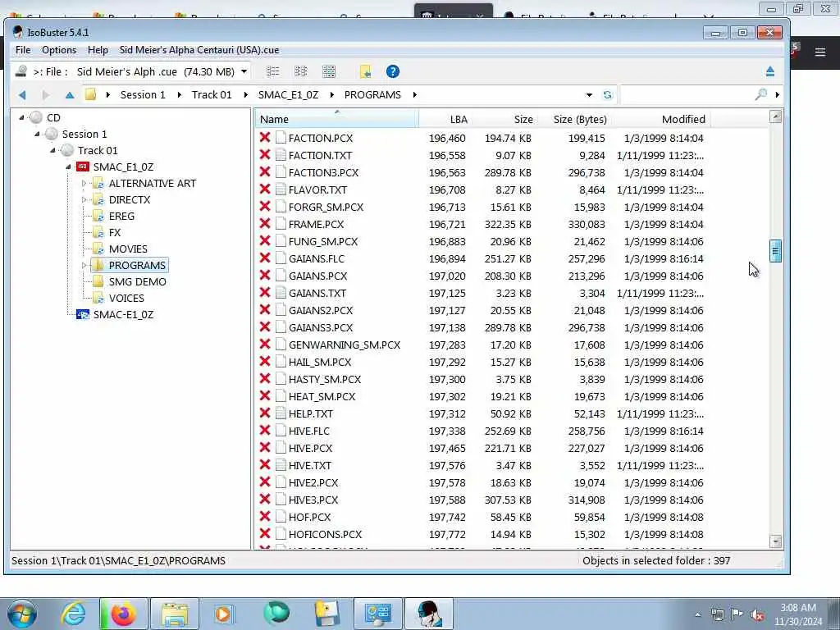Click the muted volume tray icon
The width and height of the screenshot is (840, 630).
(x=757, y=615)
